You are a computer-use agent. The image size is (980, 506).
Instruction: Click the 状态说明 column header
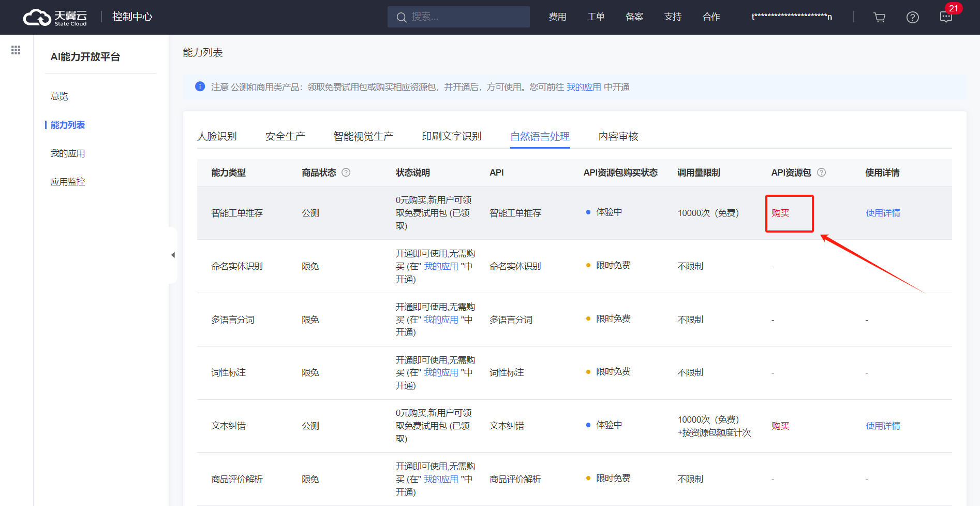[x=413, y=172]
